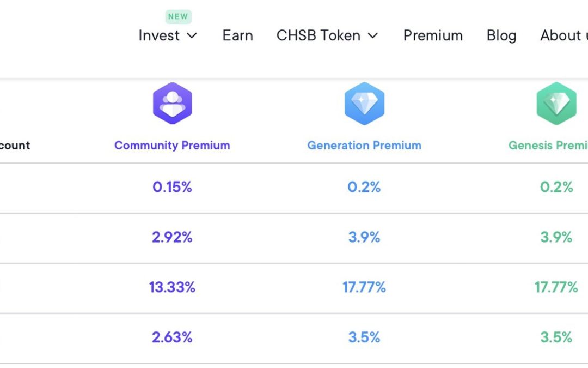Image resolution: width=588 pixels, height=368 pixels.
Task: Open the Blog link
Action: [x=501, y=35]
